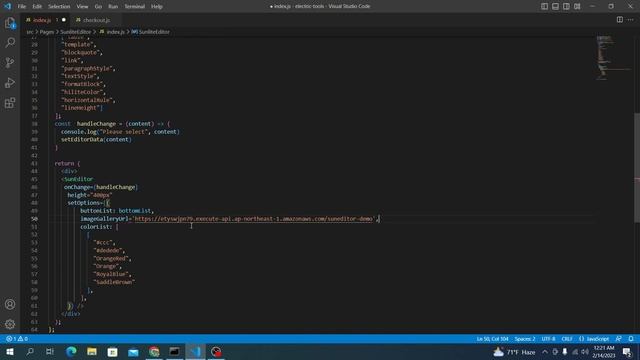Open the Go menu

[98, 7]
